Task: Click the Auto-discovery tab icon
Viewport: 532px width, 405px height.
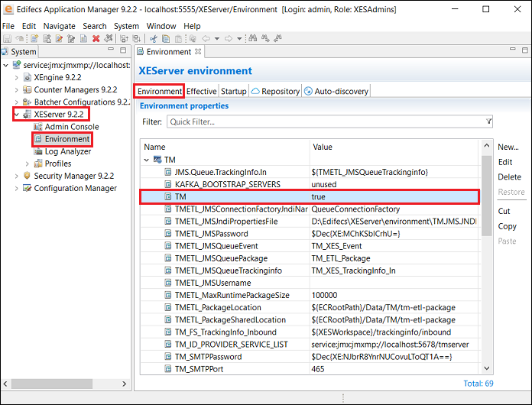Action: click(x=308, y=91)
